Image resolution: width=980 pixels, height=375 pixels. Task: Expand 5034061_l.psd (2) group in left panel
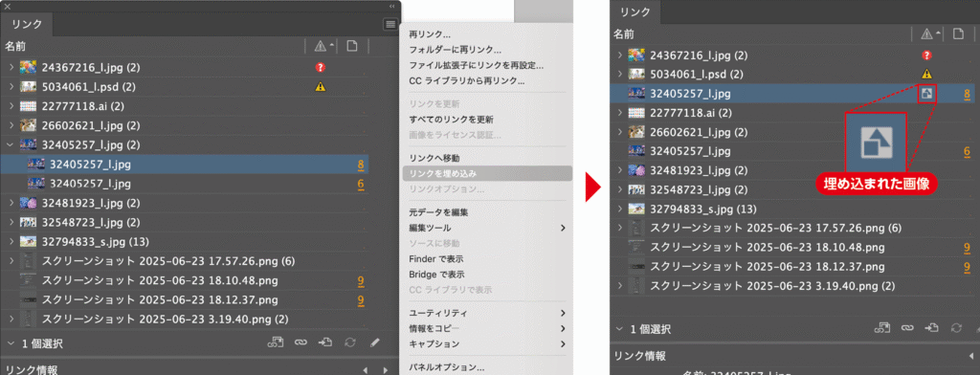pyautogui.click(x=11, y=86)
